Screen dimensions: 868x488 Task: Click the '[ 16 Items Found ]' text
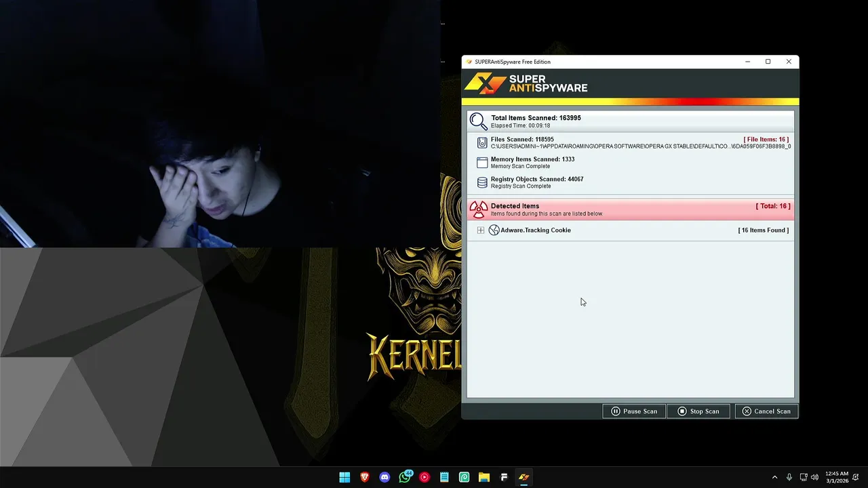(x=764, y=230)
